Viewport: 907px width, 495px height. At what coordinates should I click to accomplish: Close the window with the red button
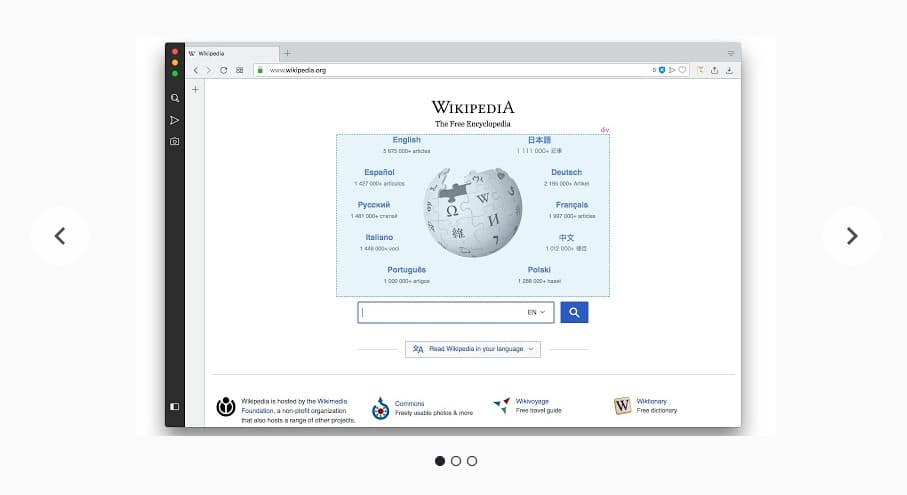pyautogui.click(x=175, y=51)
